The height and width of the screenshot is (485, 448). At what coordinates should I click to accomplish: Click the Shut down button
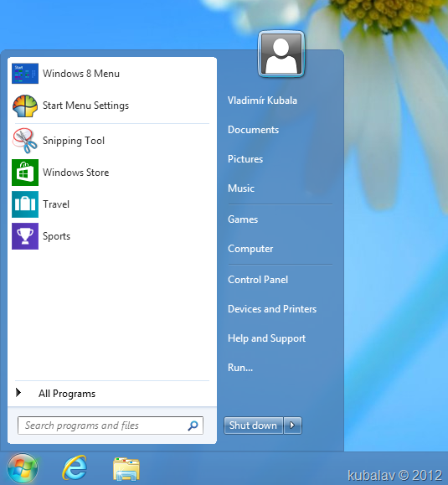tap(253, 426)
